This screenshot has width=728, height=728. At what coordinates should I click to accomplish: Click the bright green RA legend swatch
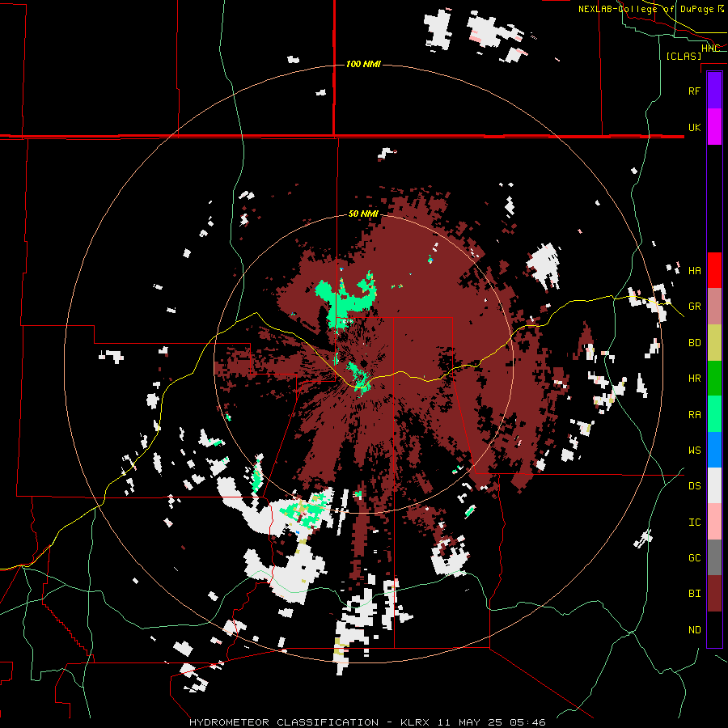tap(714, 414)
